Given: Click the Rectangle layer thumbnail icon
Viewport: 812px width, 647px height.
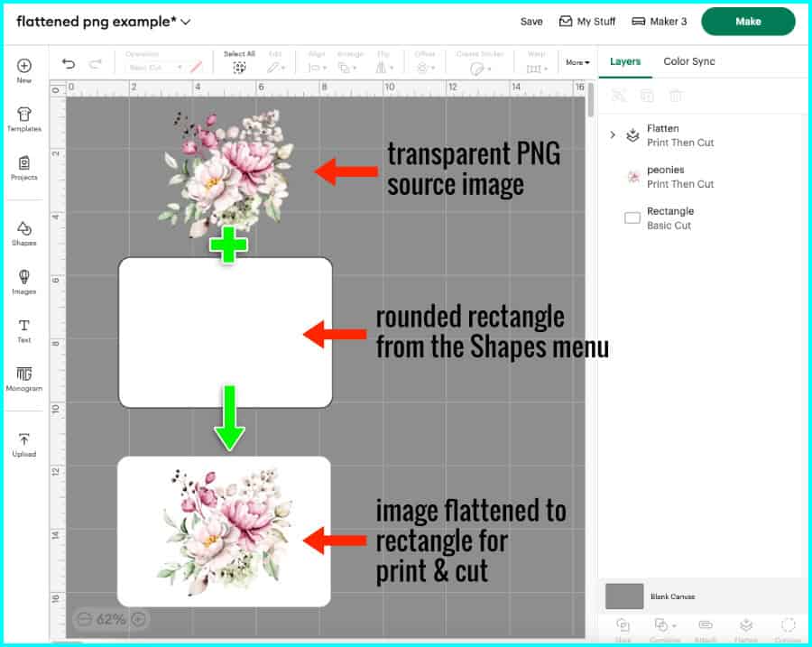Looking at the screenshot, I should coord(632,218).
